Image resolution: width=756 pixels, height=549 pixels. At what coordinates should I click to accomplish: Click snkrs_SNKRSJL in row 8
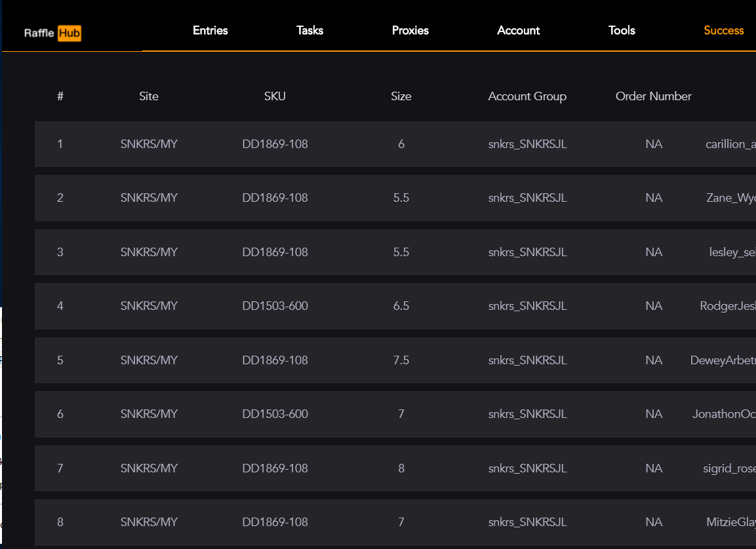click(x=527, y=522)
